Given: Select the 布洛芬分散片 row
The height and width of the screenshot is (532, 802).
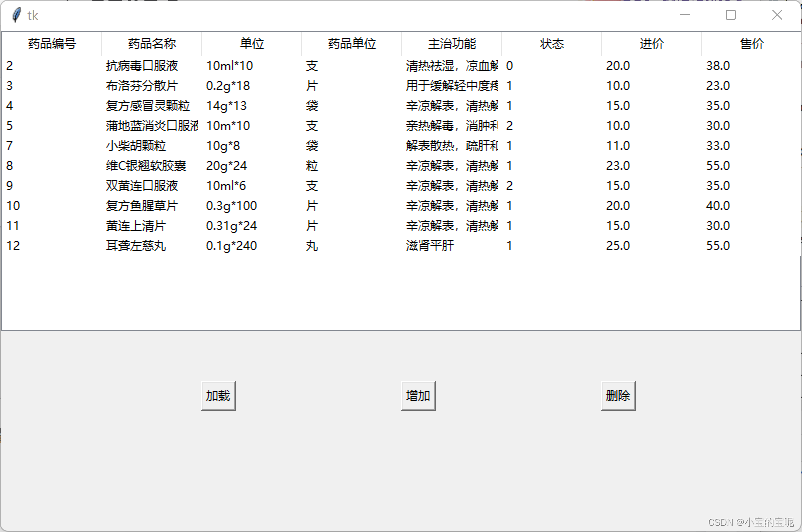Looking at the screenshot, I should coord(401,85).
